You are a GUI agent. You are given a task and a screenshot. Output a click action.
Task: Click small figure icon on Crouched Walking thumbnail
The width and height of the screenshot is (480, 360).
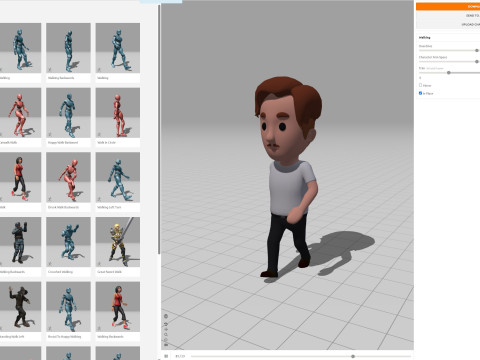pos(50,263)
